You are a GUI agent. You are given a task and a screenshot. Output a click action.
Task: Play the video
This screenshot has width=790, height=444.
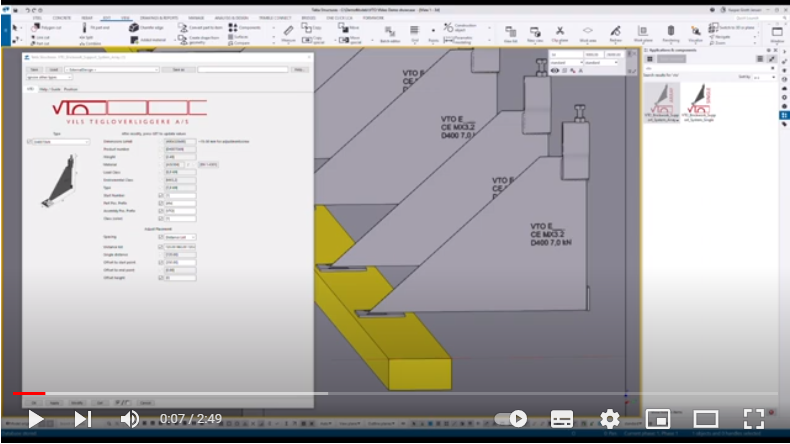[x=35, y=419]
